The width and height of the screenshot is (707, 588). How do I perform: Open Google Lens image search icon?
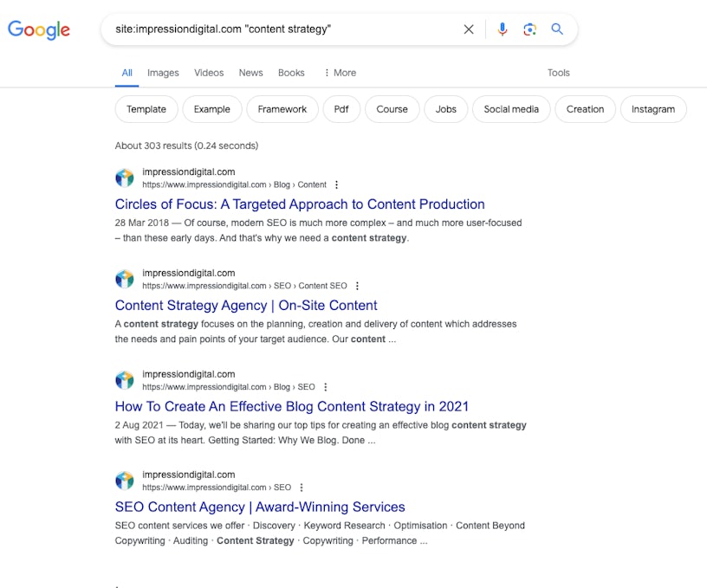click(529, 29)
